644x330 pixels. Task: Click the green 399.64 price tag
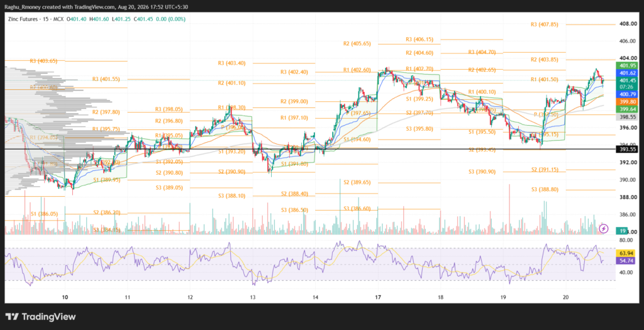[628, 109]
